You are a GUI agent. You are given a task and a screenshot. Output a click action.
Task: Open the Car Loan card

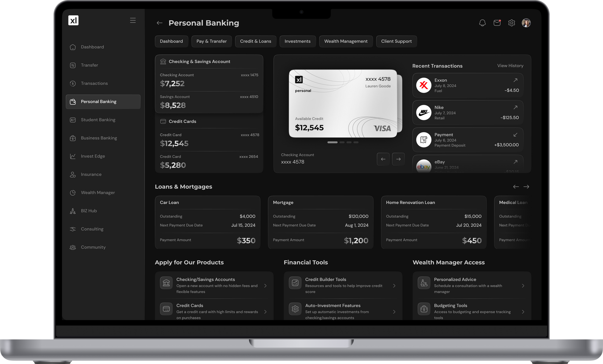(208, 222)
